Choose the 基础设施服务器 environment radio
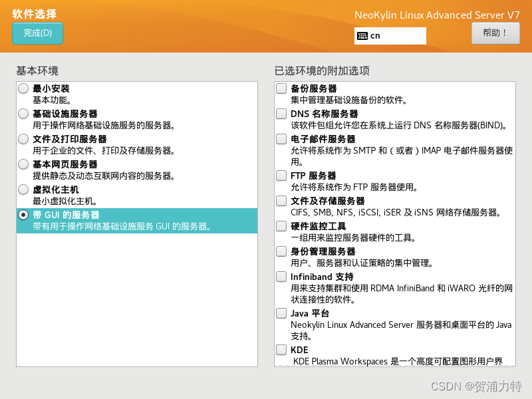The width and height of the screenshot is (532, 399). click(x=23, y=114)
